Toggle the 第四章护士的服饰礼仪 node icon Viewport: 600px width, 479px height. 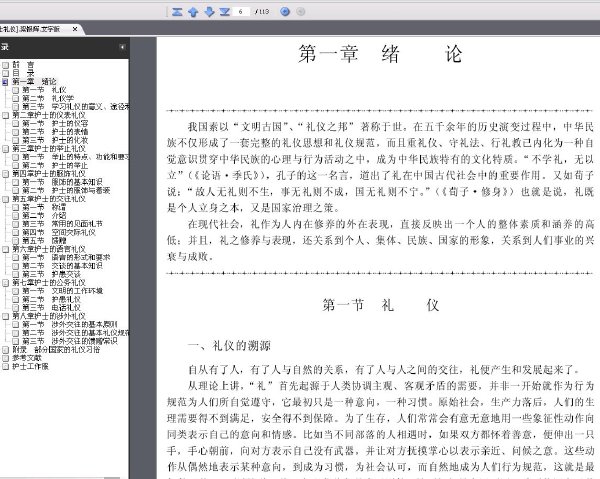click(x=5, y=174)
